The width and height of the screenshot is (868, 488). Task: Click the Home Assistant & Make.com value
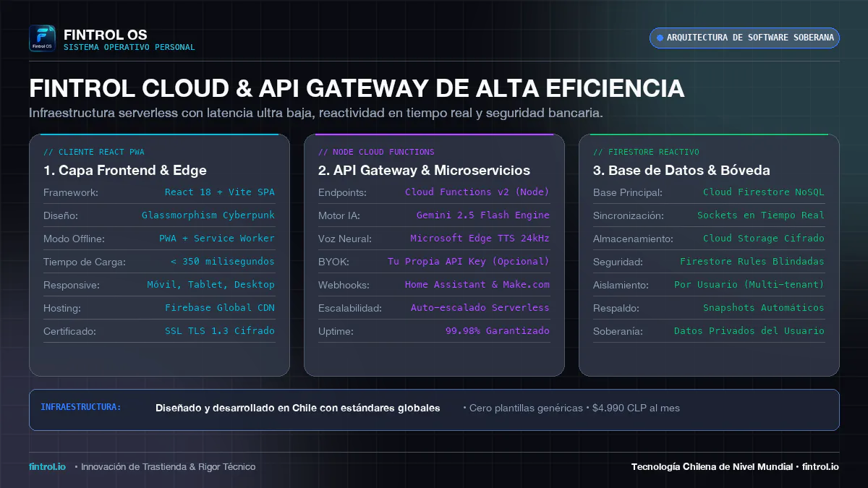(477, 285)
